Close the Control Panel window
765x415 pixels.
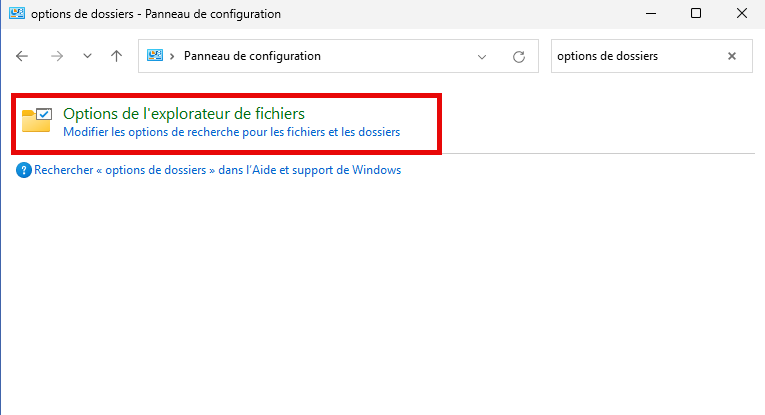[x=742, y=14]
